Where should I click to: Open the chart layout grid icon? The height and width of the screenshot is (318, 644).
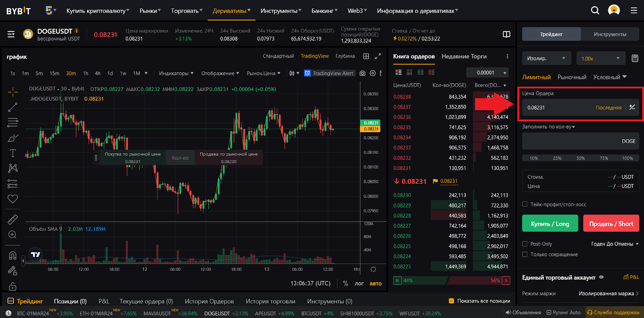click(366, 56)
